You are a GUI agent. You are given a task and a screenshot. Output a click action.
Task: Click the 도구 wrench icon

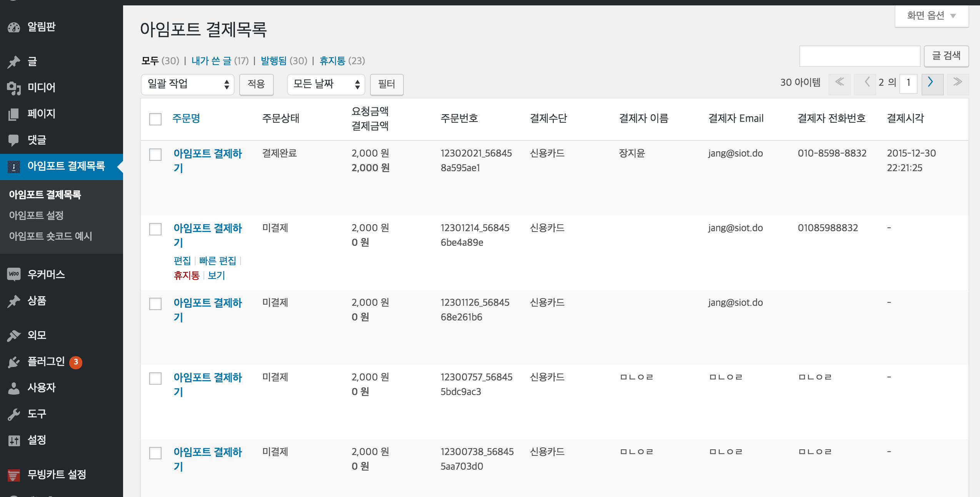[14, 414]
